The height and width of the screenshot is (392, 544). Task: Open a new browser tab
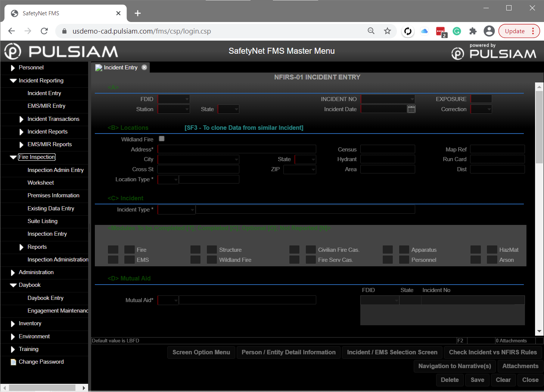138,13
